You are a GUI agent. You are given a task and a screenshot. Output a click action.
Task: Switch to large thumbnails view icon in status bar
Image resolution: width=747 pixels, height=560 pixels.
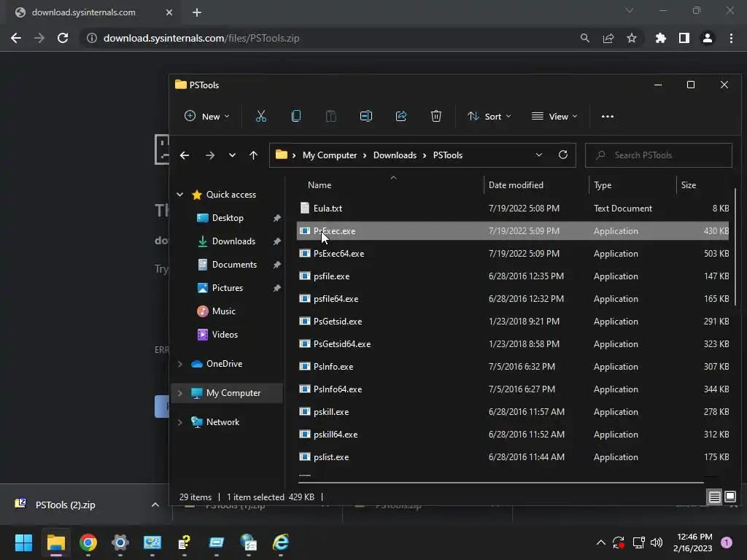730,497
